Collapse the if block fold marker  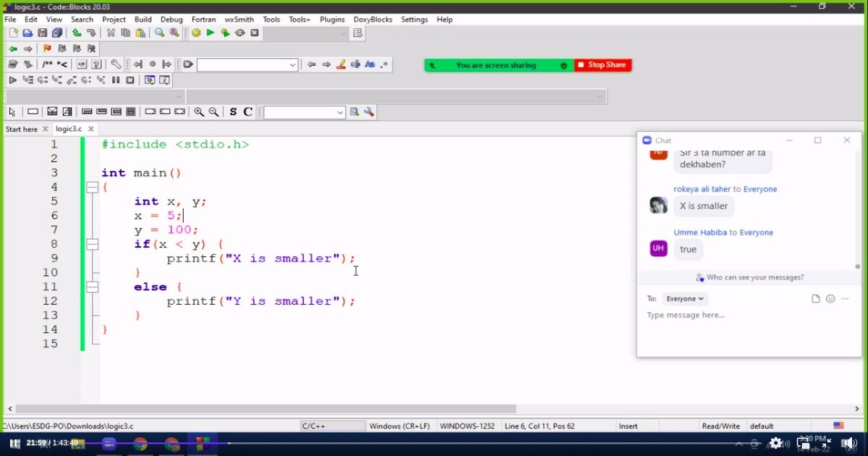tap(92, 245)
